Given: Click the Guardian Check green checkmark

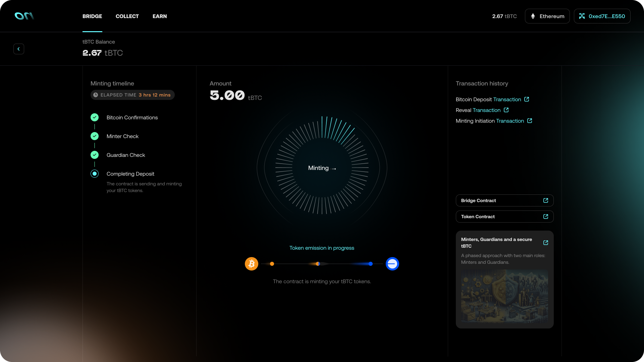Looking at the screenshot, I should (95, 155).
